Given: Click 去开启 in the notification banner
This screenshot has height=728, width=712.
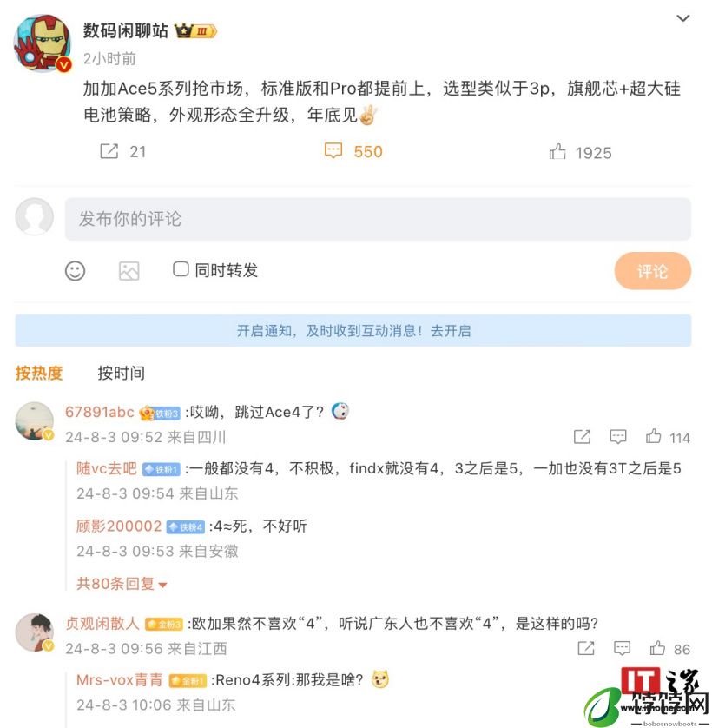Looking at the screenshot, I should [x=451, y=331].
